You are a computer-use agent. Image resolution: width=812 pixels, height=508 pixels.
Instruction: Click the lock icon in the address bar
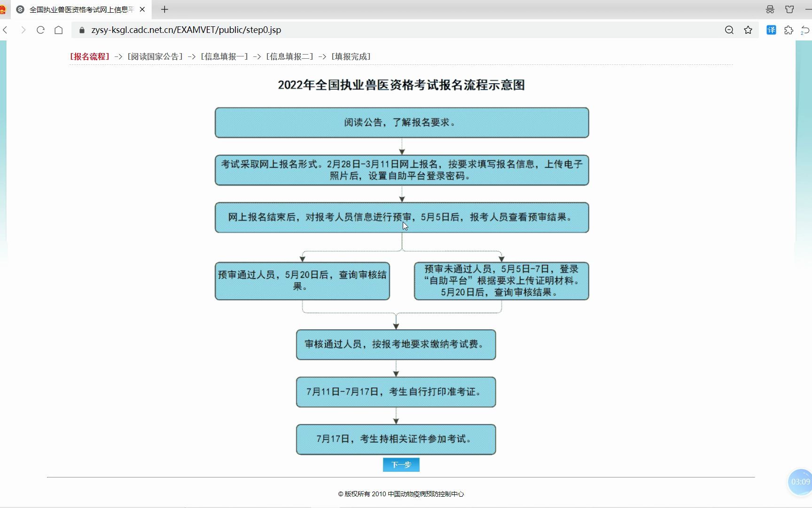(82, 30)
